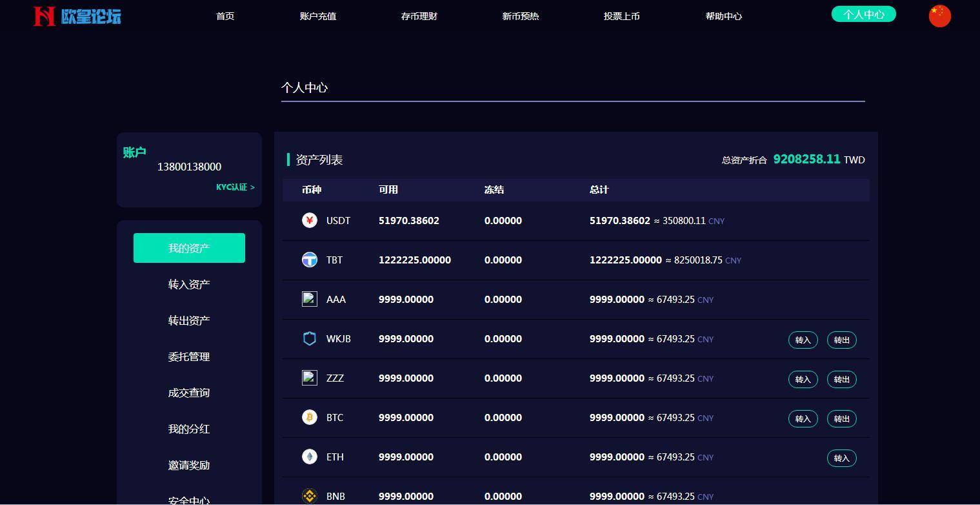The image size is (980, 505).
Task: Select 我的资产 in the sidebar
Action: coord(189,247)
